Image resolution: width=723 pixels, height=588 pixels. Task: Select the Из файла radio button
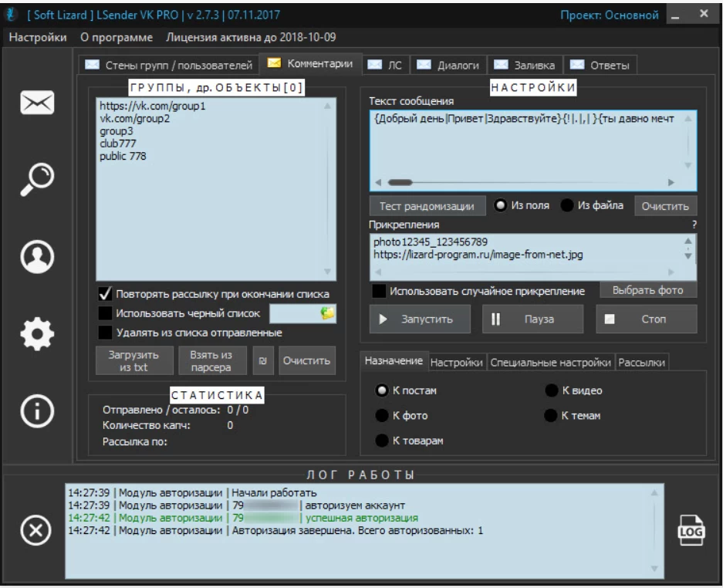567,205
